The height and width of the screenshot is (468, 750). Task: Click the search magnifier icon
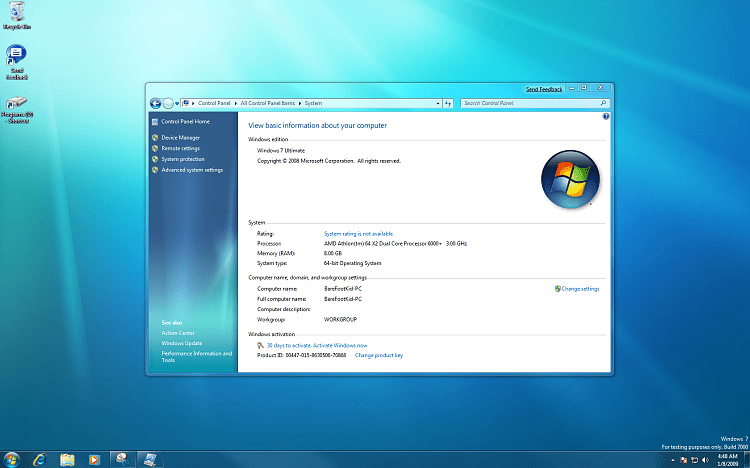(x=603, y=103)
